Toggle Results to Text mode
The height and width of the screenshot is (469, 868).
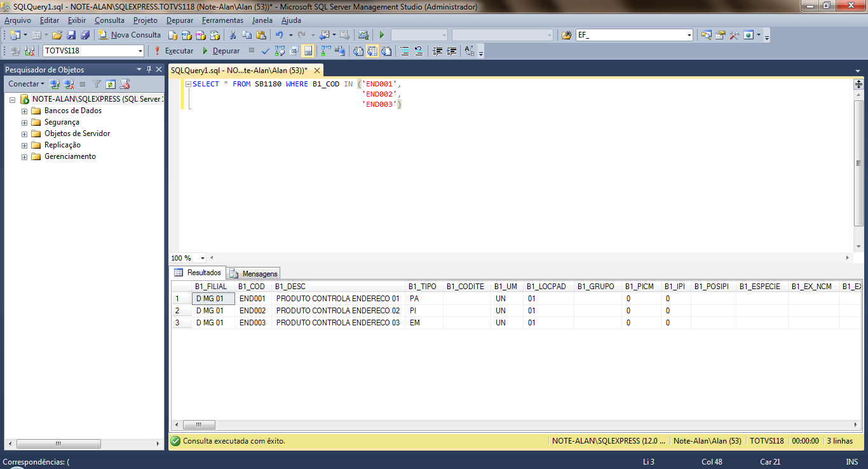(358, 51)
